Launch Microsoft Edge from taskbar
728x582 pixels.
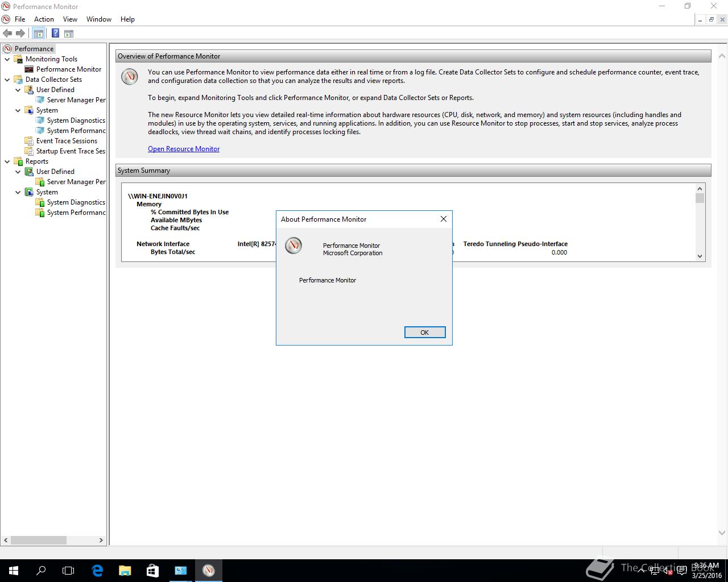(x=97, y=570)
